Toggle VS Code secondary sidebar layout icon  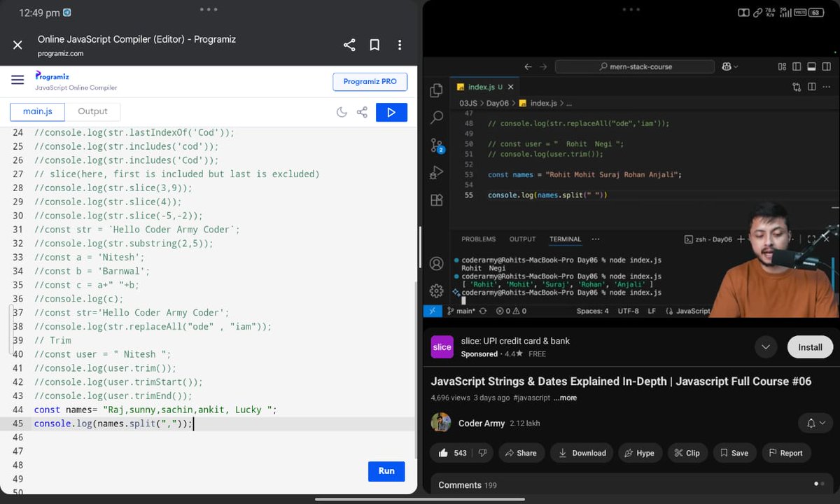826,66
